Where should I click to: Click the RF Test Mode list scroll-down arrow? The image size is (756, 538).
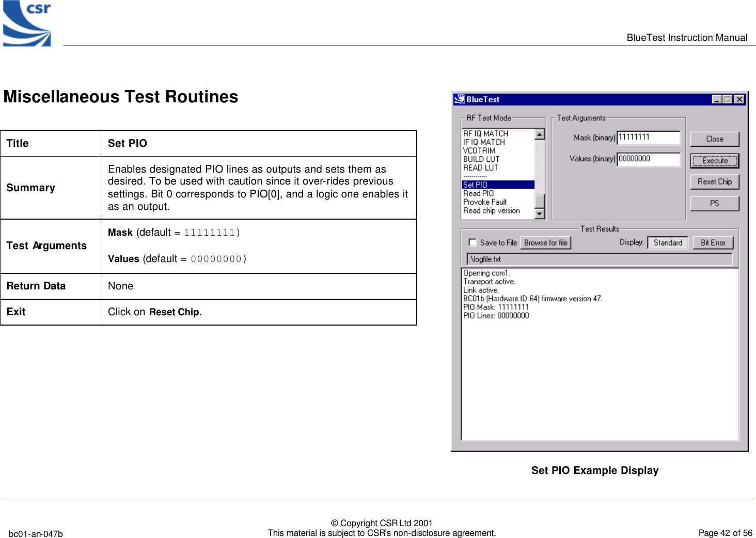point(540,214)
